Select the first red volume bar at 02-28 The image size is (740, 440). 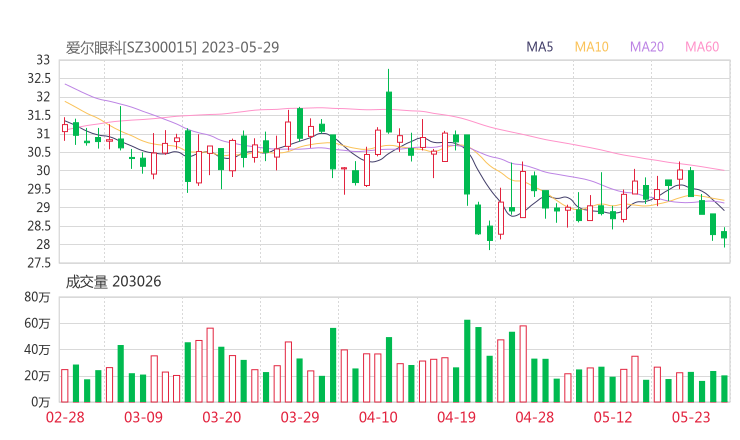click(65, 386)
